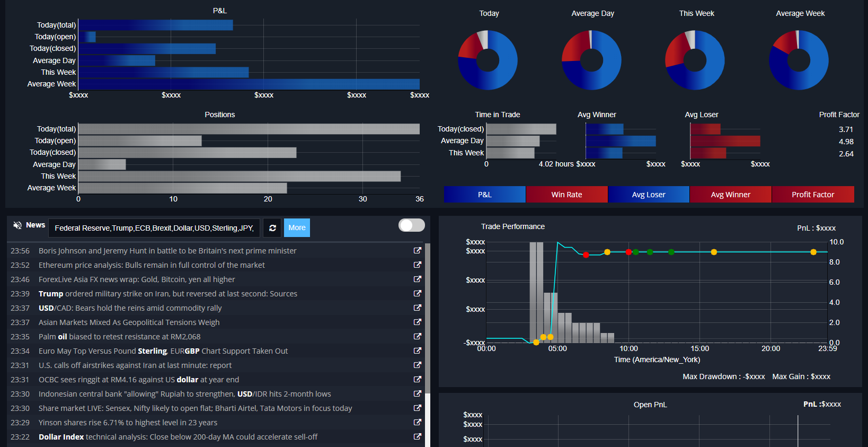The width and height of the screenshot is (868, 447).
Task: Select the P&L tab
Action: [485, 195]
